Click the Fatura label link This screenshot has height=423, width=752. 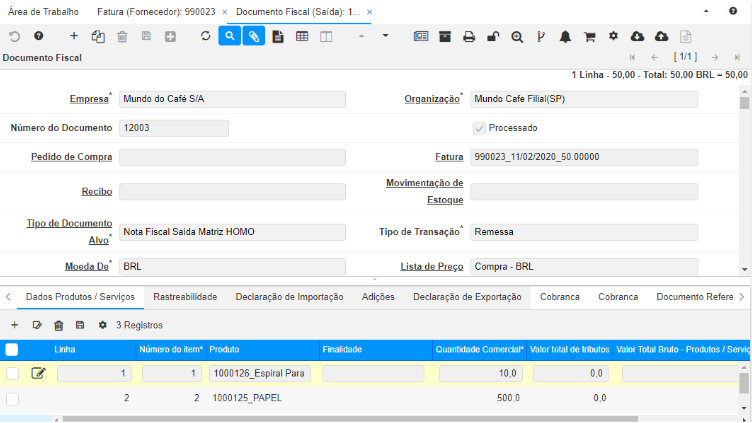(449, 157)
